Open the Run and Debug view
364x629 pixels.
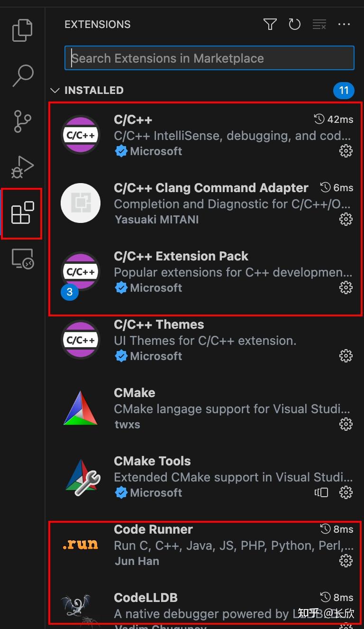22,167
